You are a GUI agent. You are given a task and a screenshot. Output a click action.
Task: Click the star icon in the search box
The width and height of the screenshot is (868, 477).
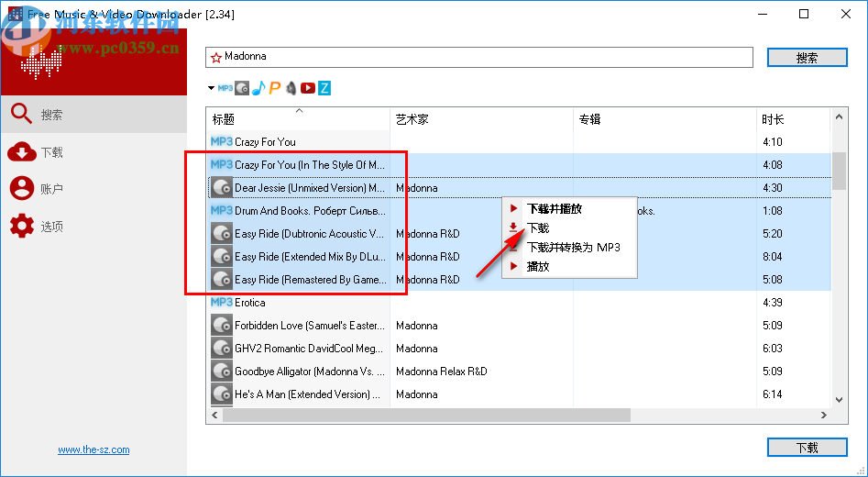pos(216,57)
